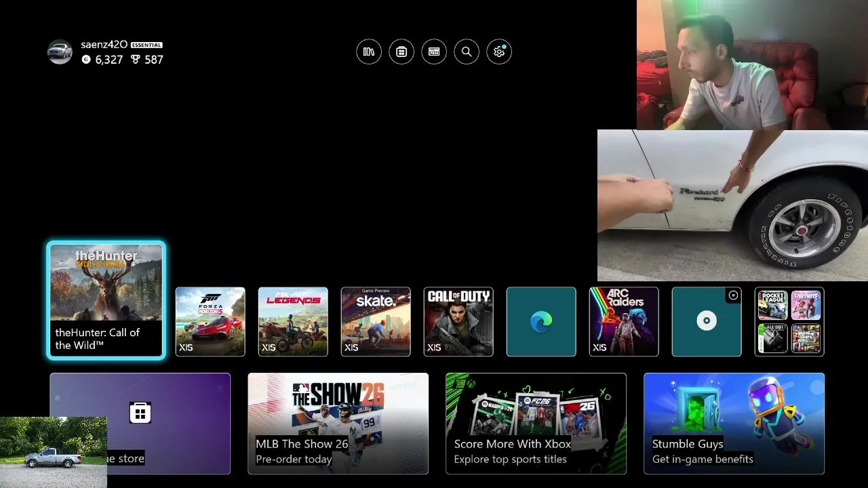The height and width of the screenshot is (488, 868).
Task: Open the store promo card
Action: [x=140, y=424]
